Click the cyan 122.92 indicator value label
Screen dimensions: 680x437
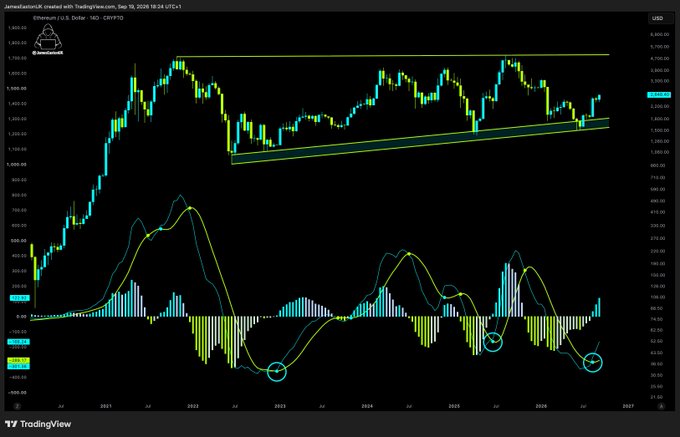(x=21, y=297)
